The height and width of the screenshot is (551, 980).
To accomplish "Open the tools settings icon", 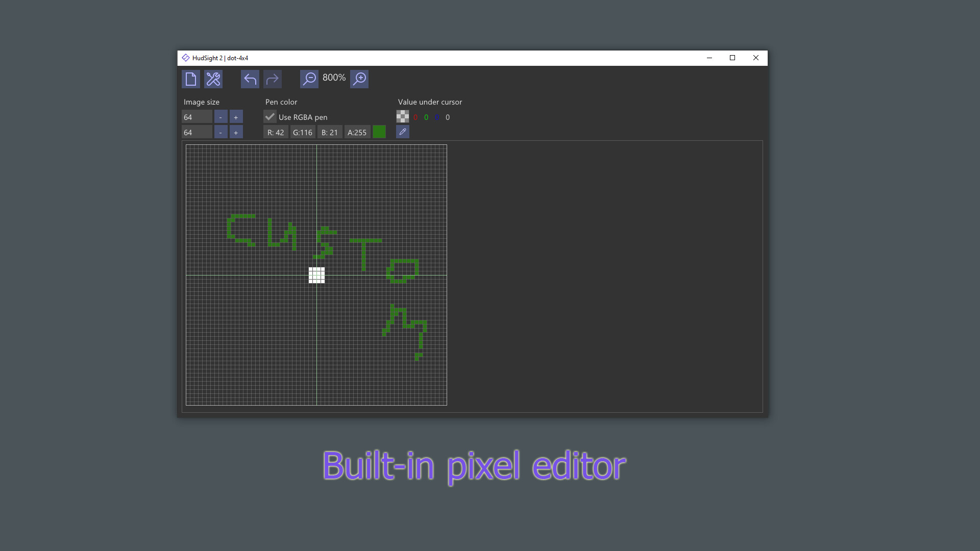I will click(x=213, y=79).
